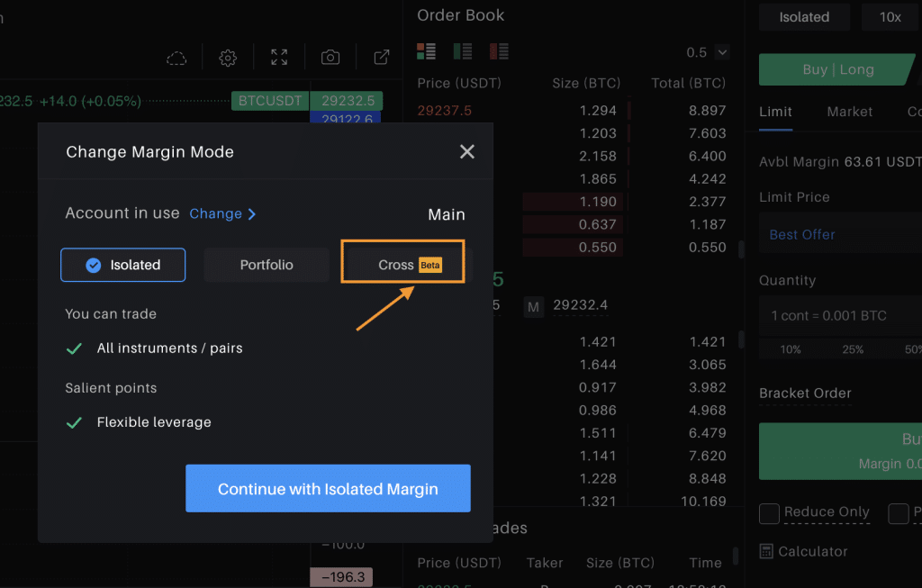Open Isolated margin mode button in order panel
This screenshot has width=922, height=588.
804,17
